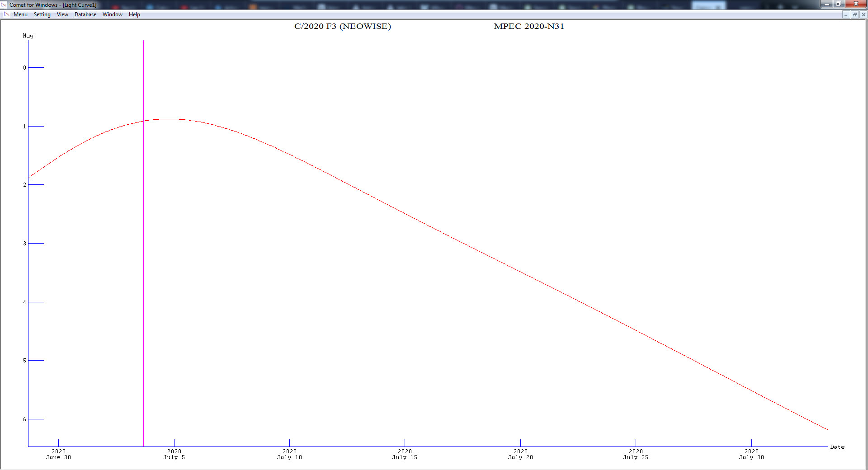Restore down the main application window

[x=838, y=4]
